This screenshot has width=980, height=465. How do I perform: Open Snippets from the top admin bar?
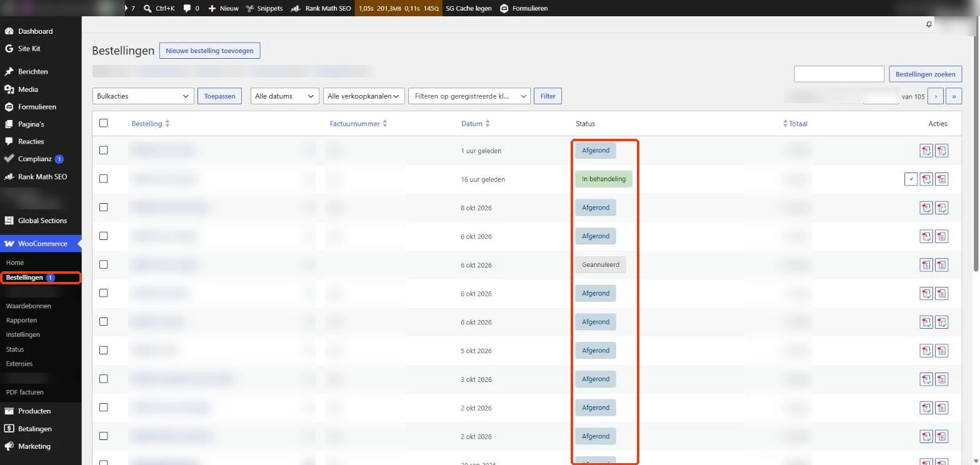264,9
